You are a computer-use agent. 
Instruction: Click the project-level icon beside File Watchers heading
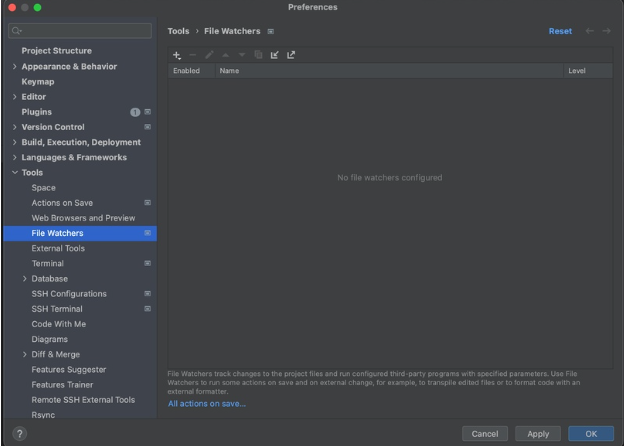[x=271, y=31]
